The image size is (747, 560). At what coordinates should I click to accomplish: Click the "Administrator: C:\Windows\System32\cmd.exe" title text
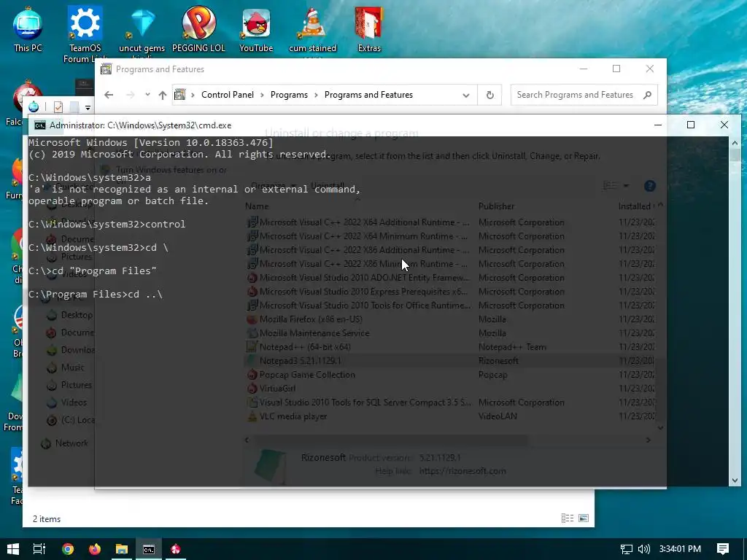(141, 125)
